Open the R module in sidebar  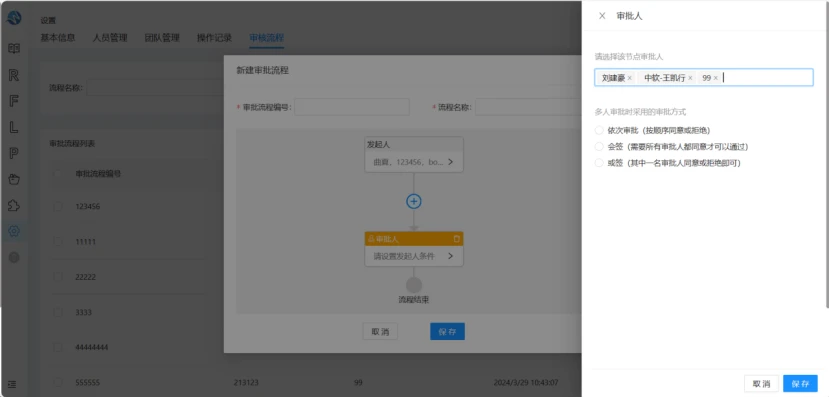pos(14,75)
